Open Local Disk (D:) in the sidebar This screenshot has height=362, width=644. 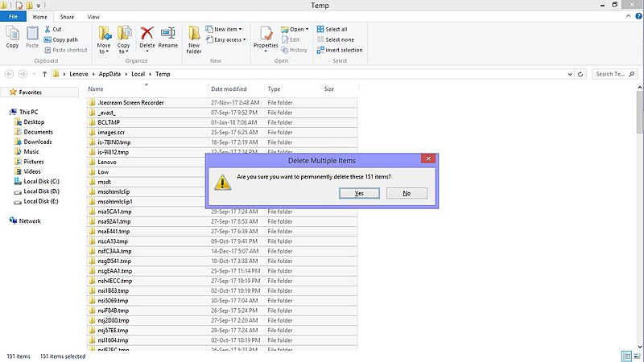[x=41, y=191]
